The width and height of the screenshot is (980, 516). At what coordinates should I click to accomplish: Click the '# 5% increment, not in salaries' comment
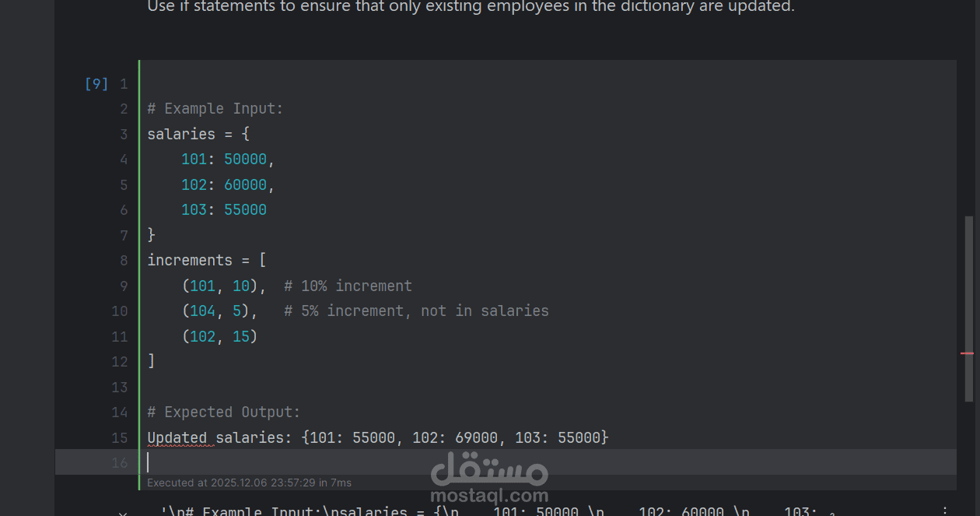tap(416, 311)
